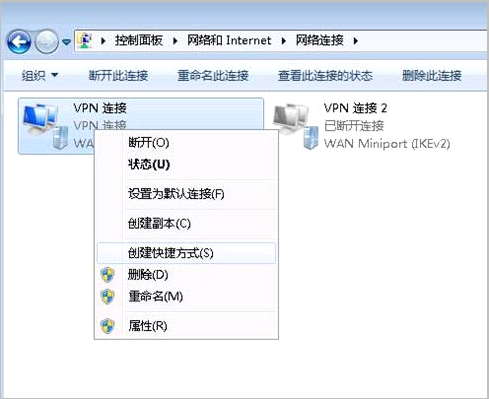Expand the arrow after 控制面板 breadcrumb
This screenshot has height=399, width=489.
(175, 41)
